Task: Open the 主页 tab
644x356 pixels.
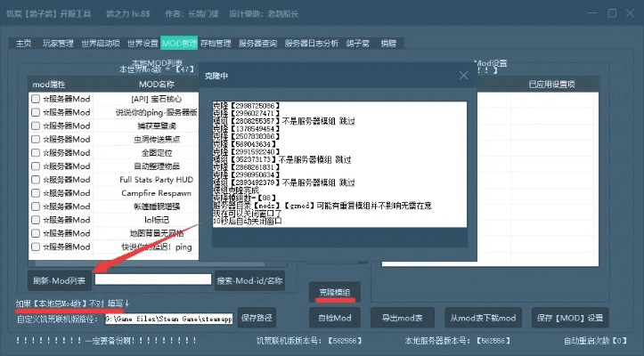Action: pos(23,43)
